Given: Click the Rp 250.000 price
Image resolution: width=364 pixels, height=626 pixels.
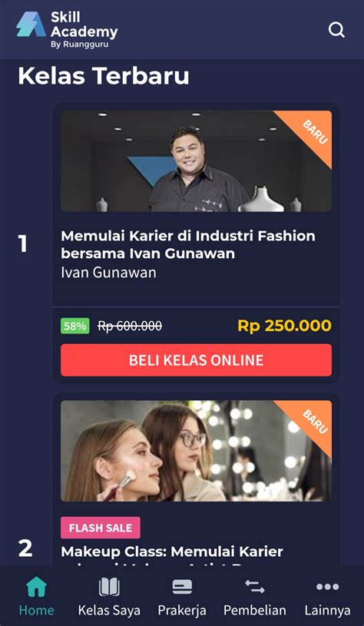Looking at the screenshot, I should click(284, 326).
